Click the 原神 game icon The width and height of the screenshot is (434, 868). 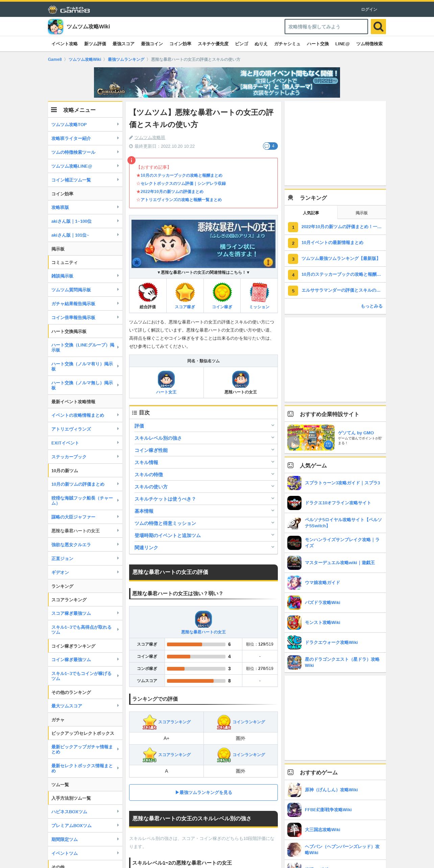(x=294, y=790)
